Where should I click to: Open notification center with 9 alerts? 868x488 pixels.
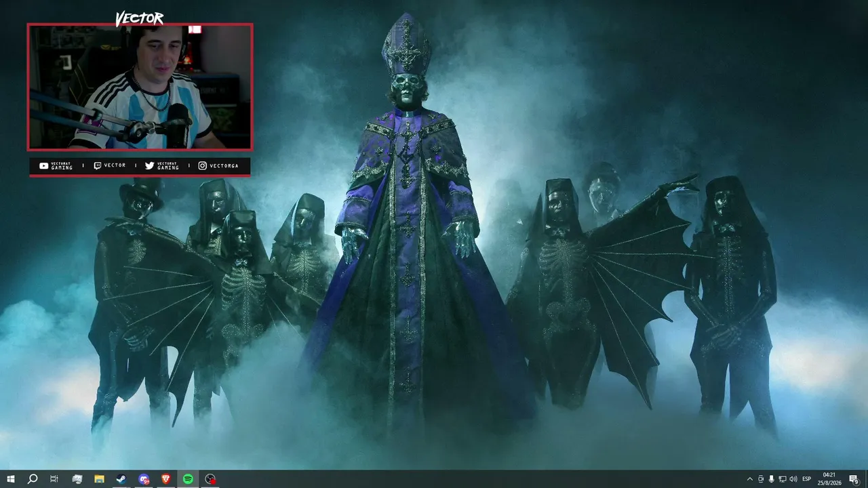(854, 479)
